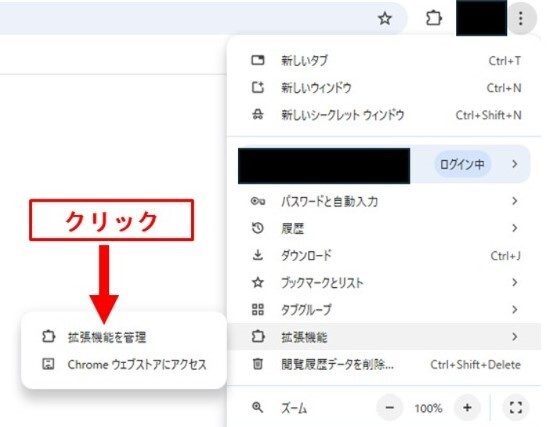Click the web store icon beside Chrome ウェブストアにアクセス
The image size is (560, 427).
tap(48, 364)
